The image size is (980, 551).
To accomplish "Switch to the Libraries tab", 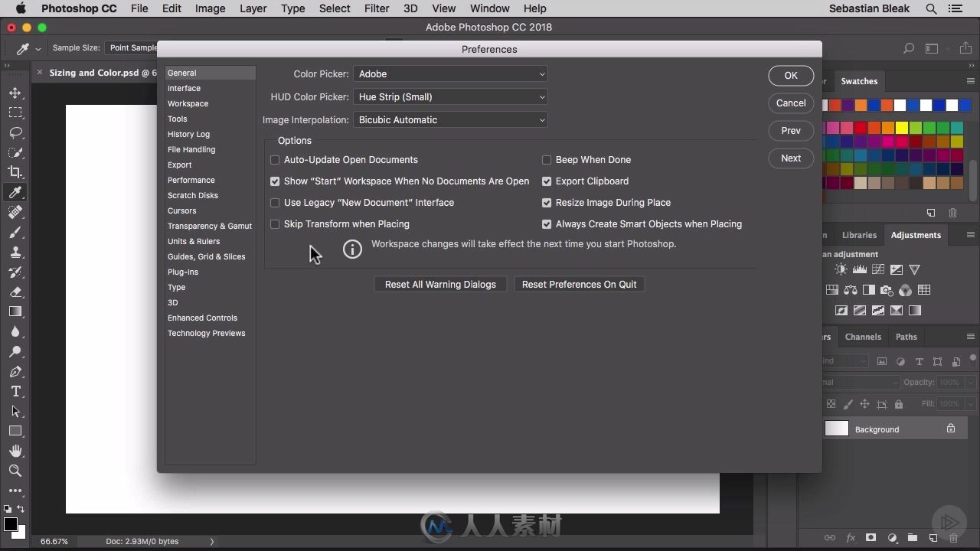I will point(859,235).
